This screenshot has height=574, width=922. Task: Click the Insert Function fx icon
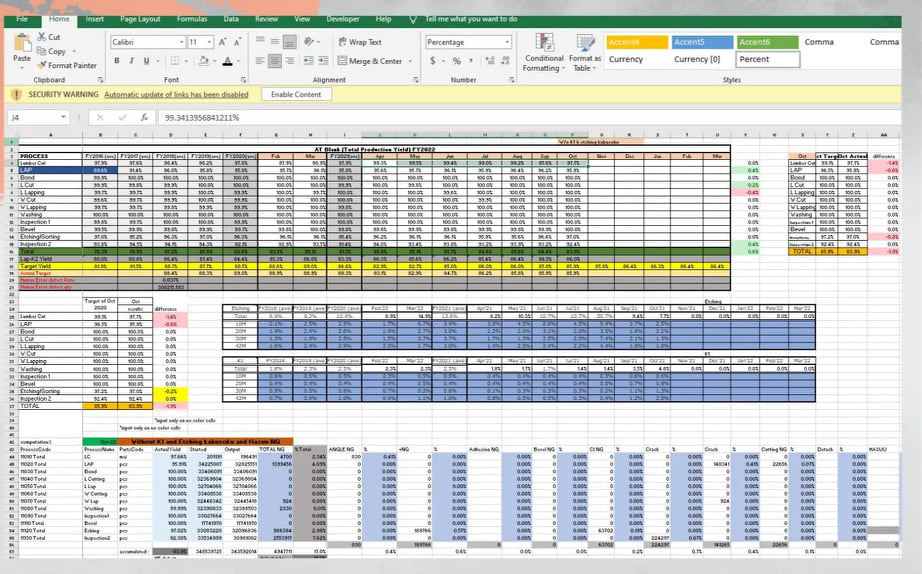[x=144, y=118]
